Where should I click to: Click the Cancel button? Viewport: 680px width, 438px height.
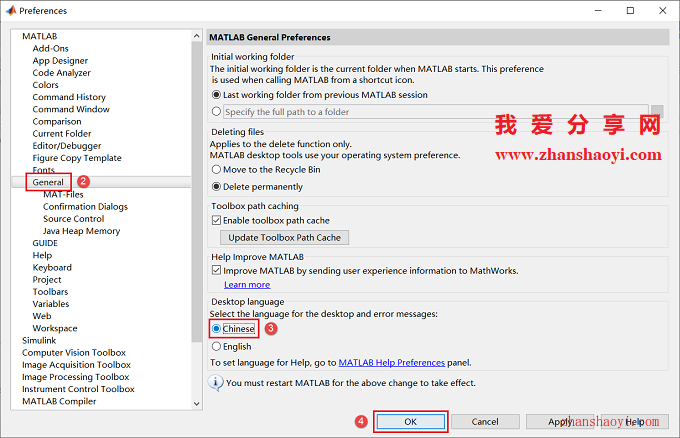[485, 422]
